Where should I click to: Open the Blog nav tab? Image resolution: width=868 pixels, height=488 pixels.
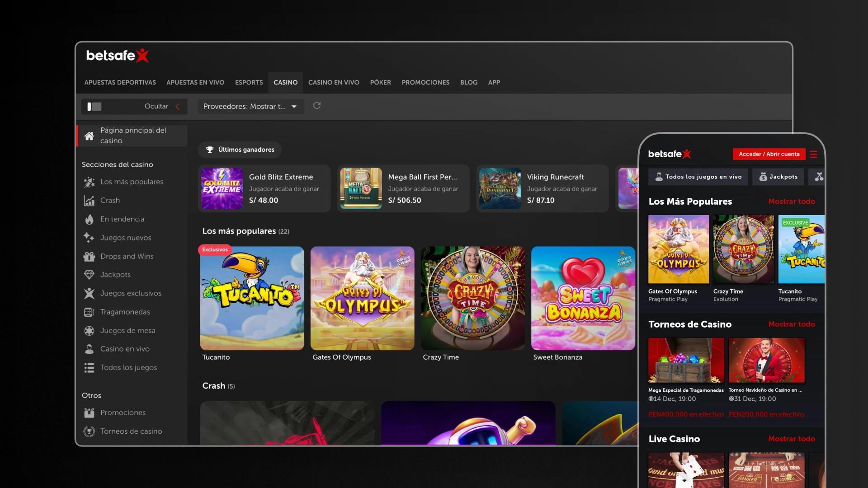point(469,82)
